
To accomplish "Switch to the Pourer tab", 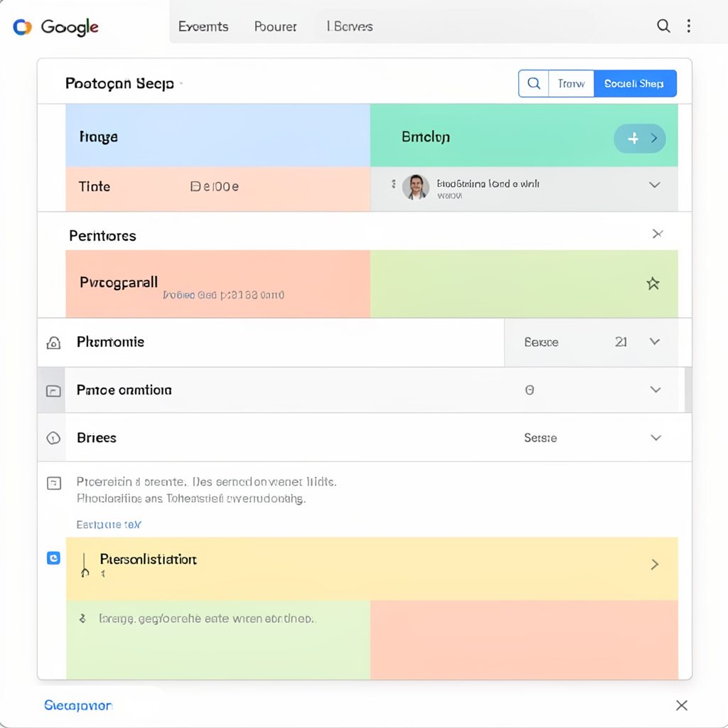I will click(275, 26).
